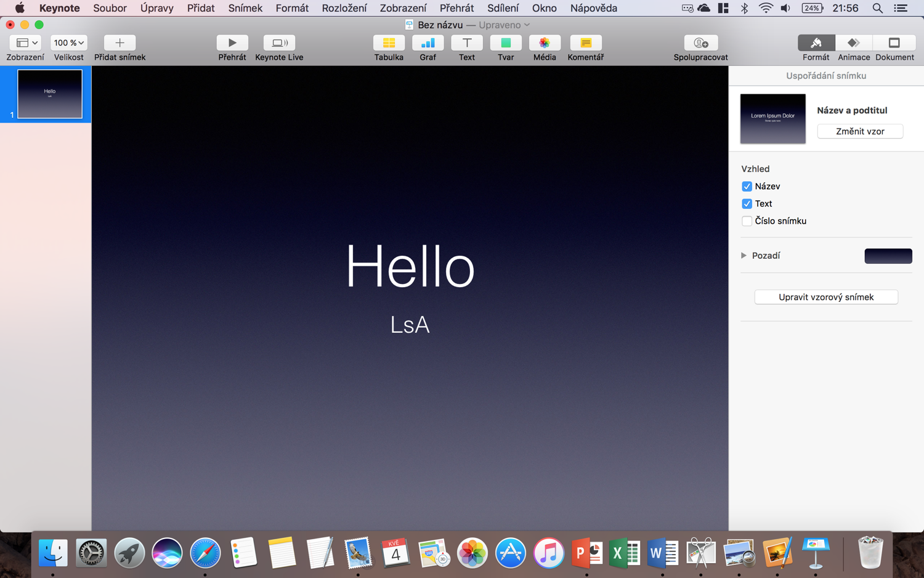The width and height of the screenshot is (924, 578).
Task: Insert a shape with the Tvar icon
Action: click(506, 43)
